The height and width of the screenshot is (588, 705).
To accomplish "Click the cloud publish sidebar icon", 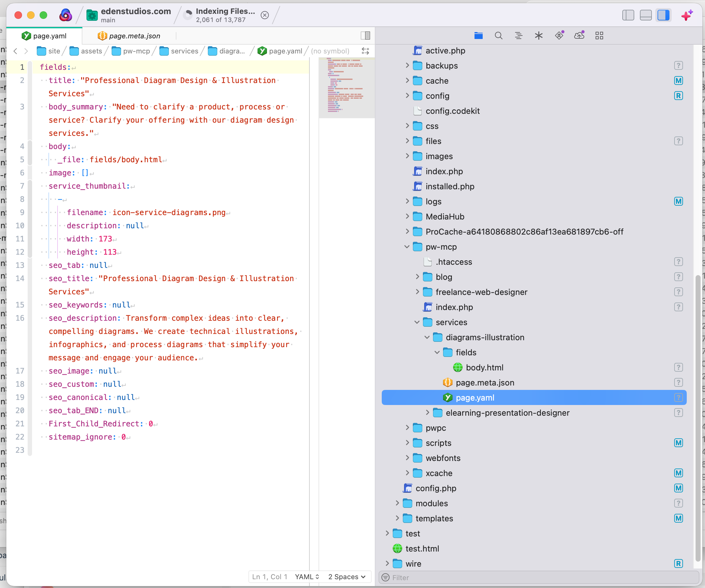I will tap(579, 36).
